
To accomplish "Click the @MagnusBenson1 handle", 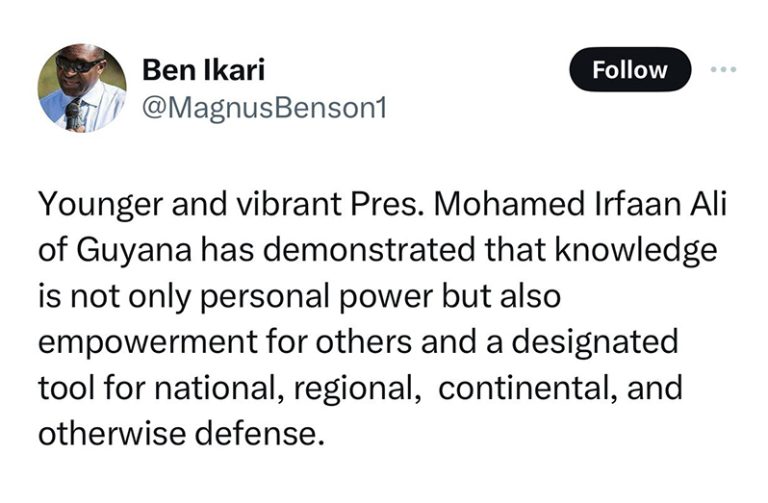I will pos(264,108).
